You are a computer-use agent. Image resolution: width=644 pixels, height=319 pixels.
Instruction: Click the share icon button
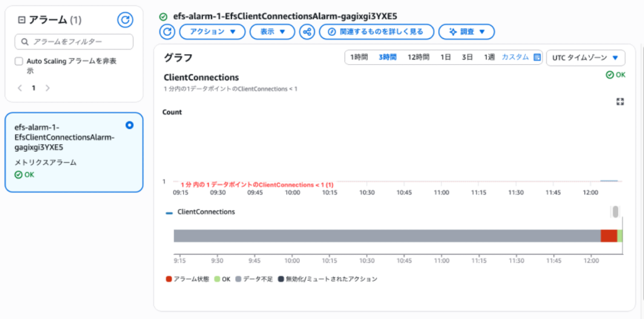[x=307, y=31]
